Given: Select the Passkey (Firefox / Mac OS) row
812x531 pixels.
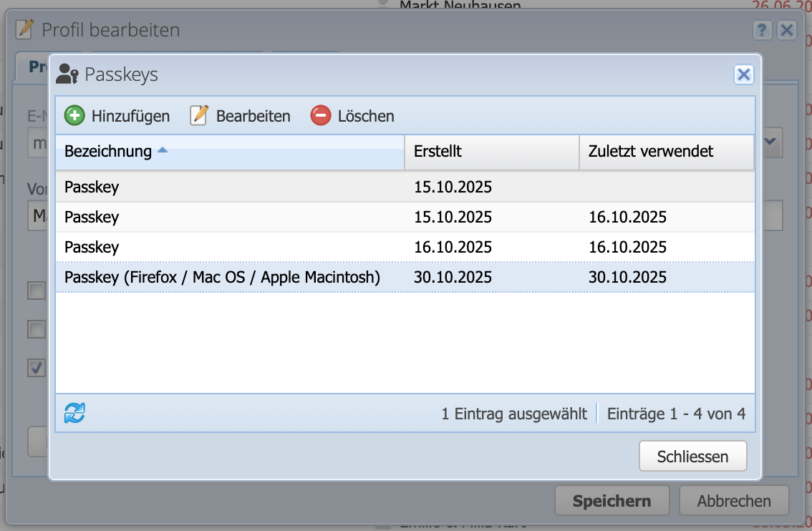Looking at the screenshot, I should [x=222, y=277].
